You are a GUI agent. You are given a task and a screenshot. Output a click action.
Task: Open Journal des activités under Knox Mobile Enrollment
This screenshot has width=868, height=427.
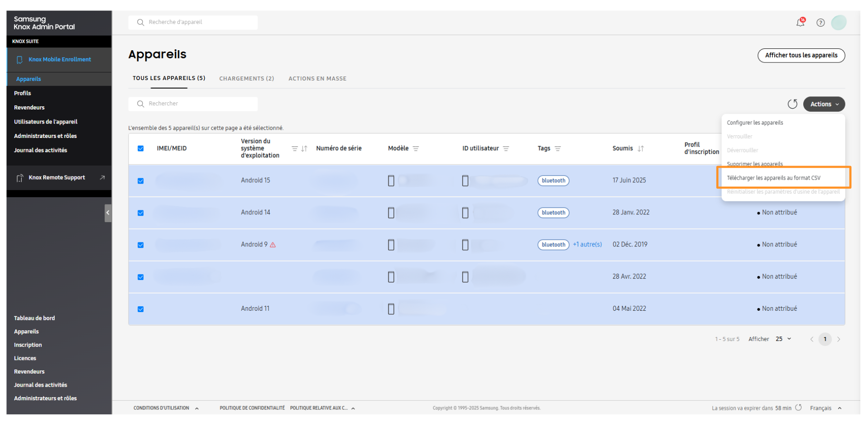40,150
